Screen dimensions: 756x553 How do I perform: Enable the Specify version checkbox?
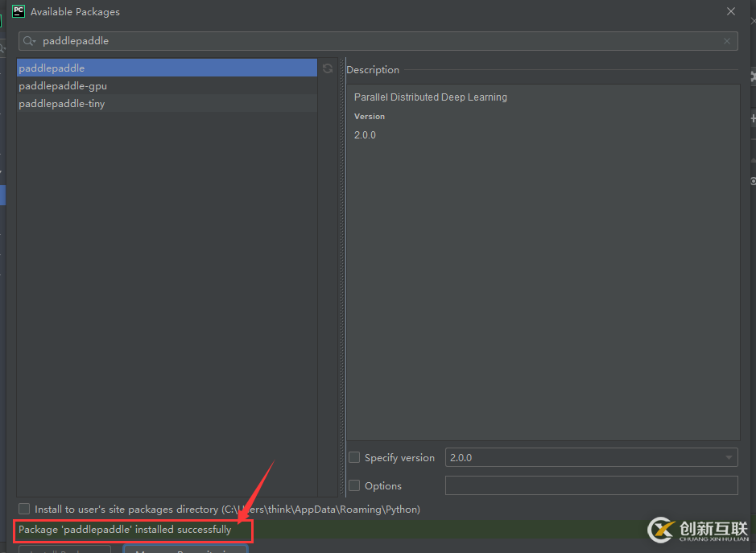[354, 457]
